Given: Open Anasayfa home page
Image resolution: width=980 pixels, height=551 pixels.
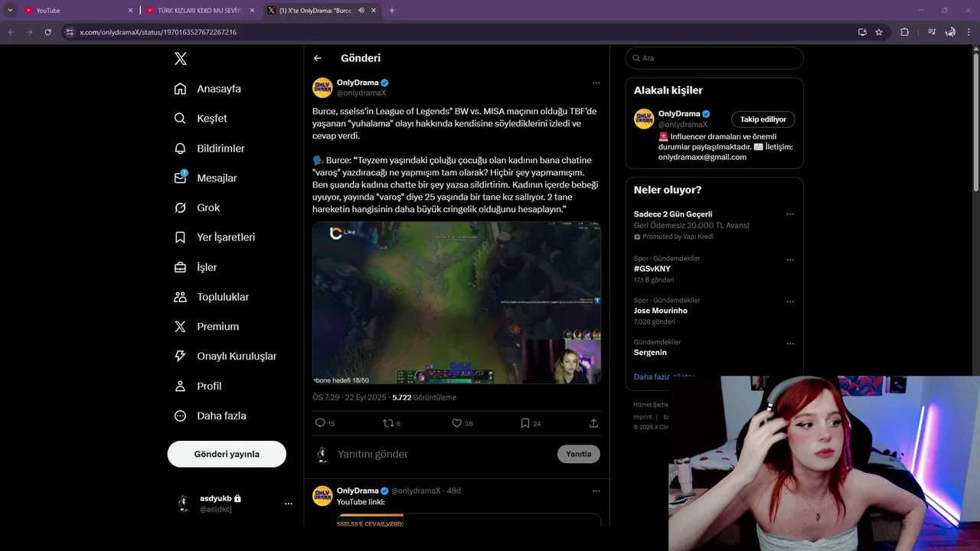Looking at the screenshot, I should tap(207, 89).
